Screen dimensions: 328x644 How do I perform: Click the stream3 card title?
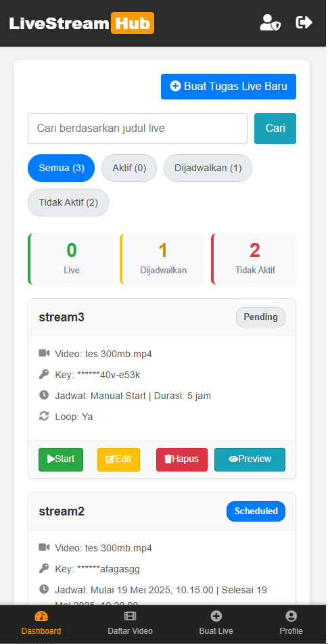point(62,317)
